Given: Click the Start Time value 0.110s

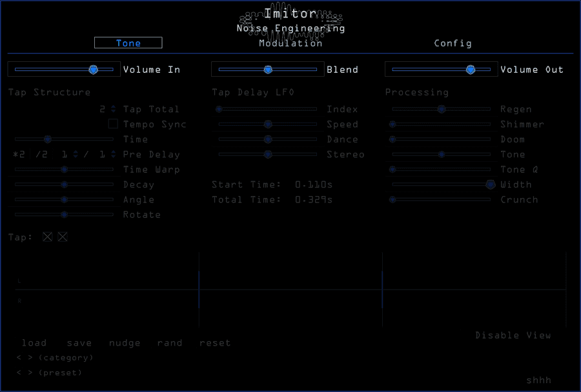Looking at the screenshot, I should click(x=314, y=184).
